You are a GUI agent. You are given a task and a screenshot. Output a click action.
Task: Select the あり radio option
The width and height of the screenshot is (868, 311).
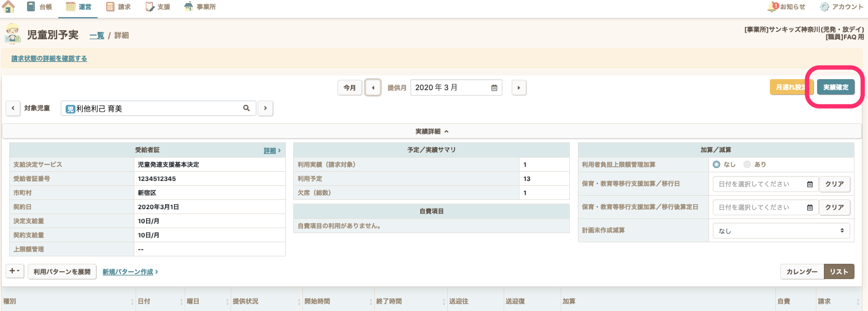tap(747, 164)
